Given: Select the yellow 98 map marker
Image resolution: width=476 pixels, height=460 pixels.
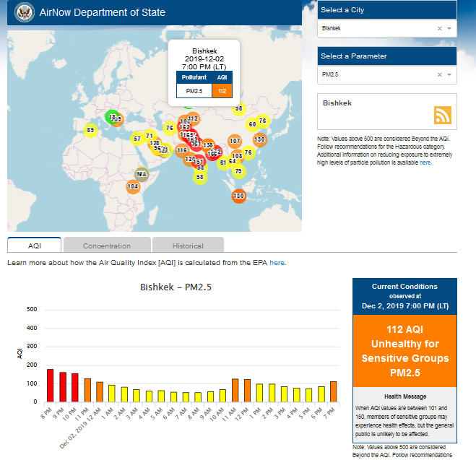Looking at the screenshot, I should pyautogui.click(x=238, y=109).
